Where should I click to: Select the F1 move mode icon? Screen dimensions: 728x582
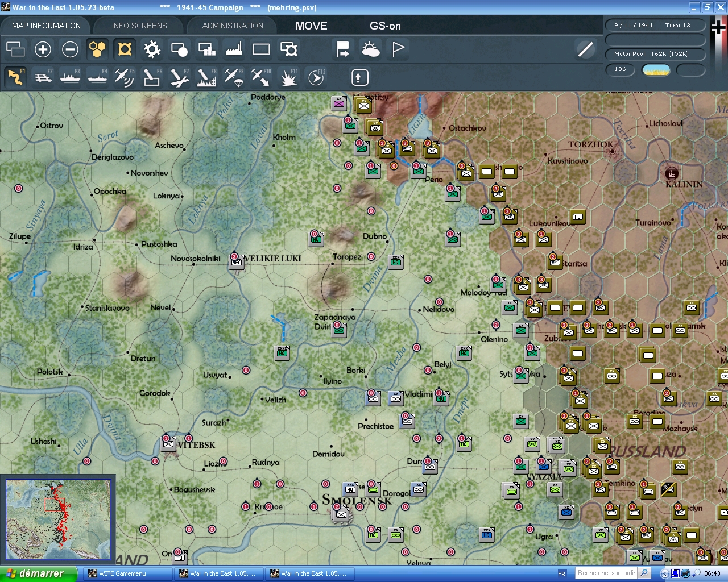(15, 77)
